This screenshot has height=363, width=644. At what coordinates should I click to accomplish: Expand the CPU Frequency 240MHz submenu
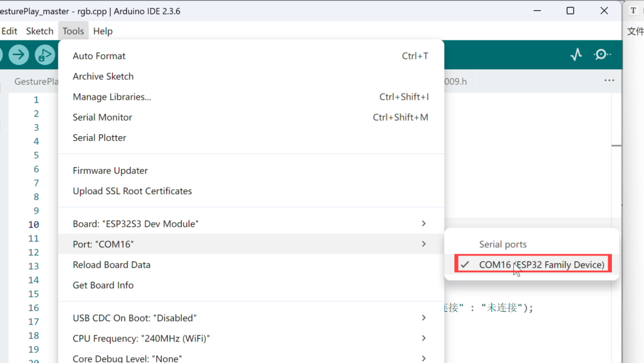[251, 339]
